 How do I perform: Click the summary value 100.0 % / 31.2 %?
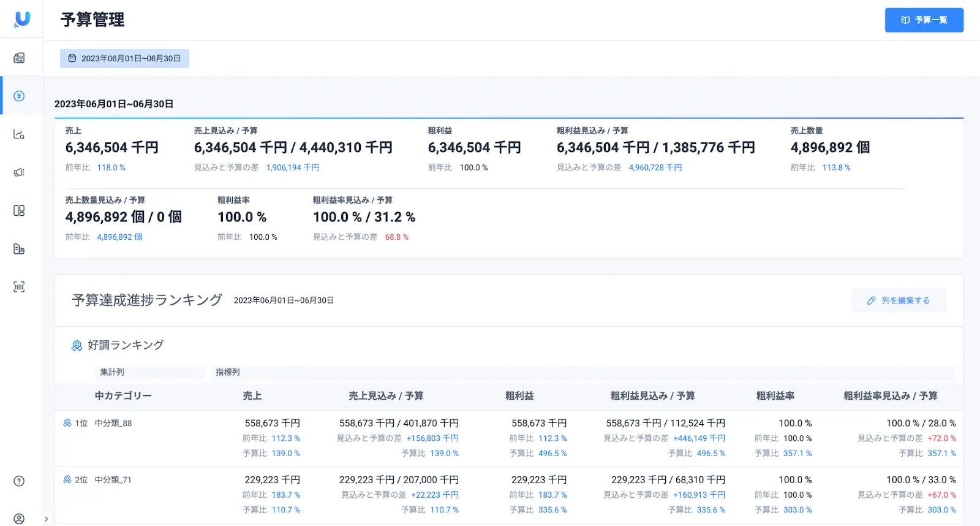[364, 217]
